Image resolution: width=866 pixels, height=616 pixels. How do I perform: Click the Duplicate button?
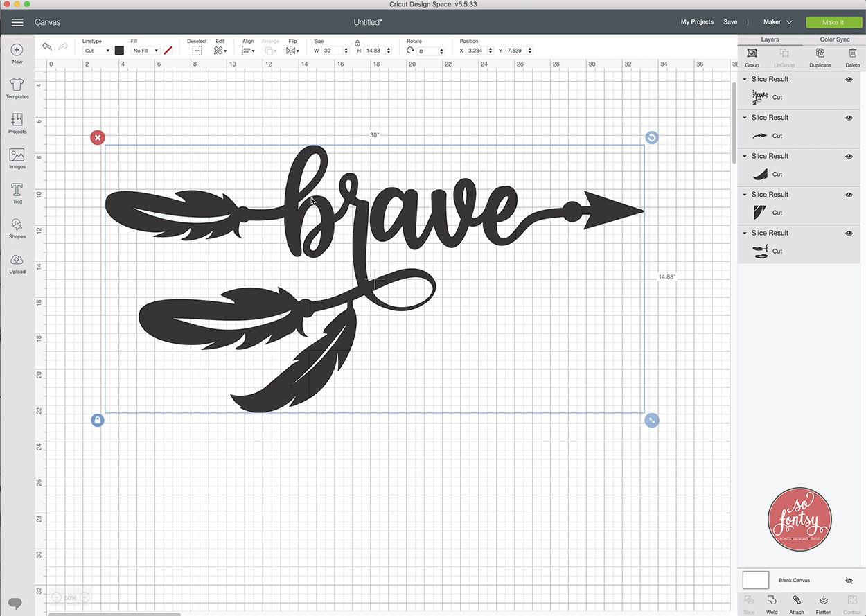pyautogui.click(x=820, y=58)
